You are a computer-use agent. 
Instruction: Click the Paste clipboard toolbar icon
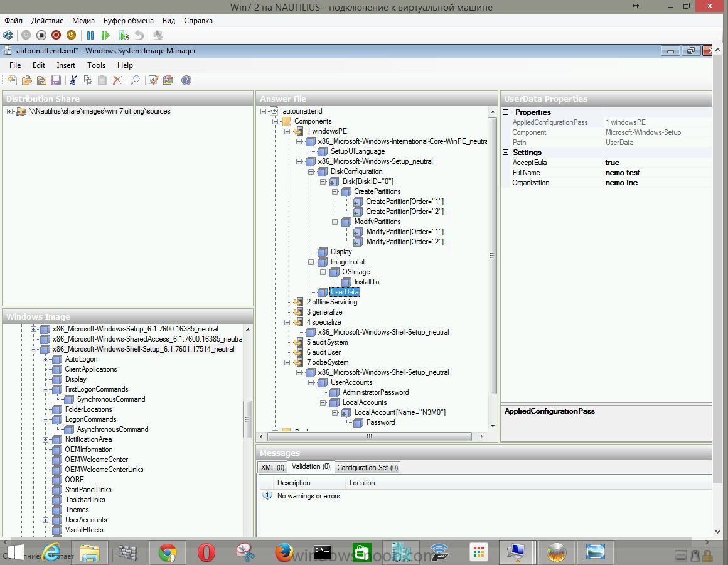pyautogui.click(x=102, y=80)
